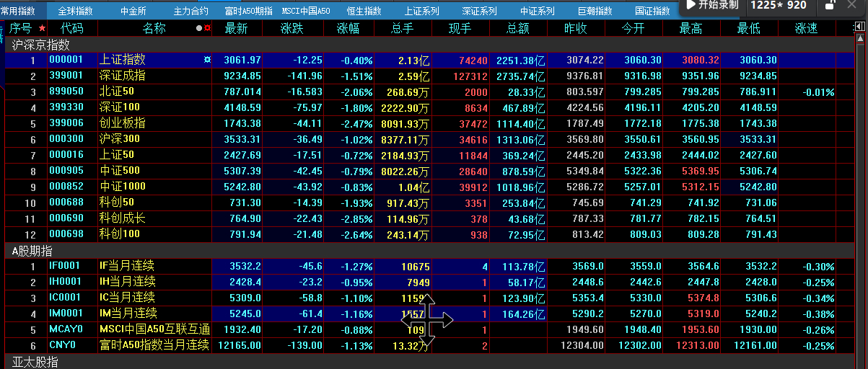Go to the 上证系列 tab

click(x=421, y=11)
